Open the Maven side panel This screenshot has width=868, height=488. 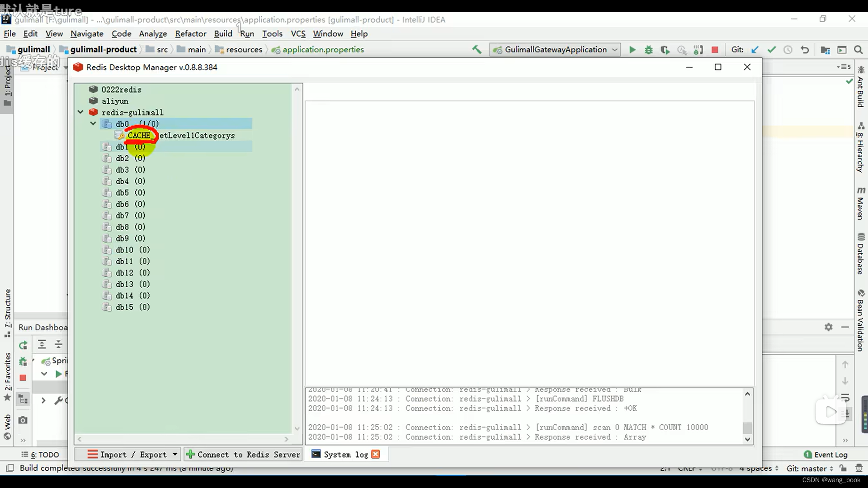pos(861,203)
